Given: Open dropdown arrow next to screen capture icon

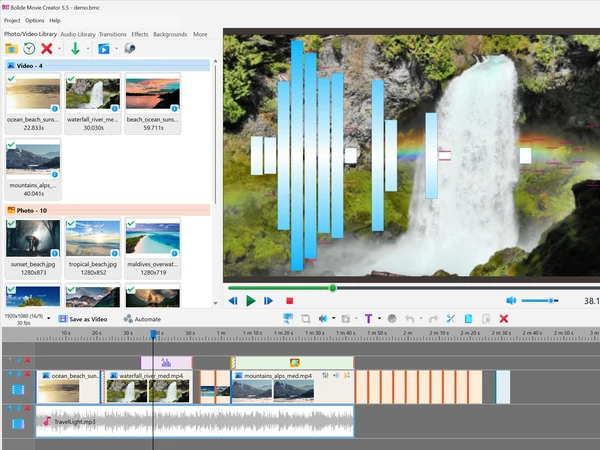Looking at the screenshot, I should [116, 49].
